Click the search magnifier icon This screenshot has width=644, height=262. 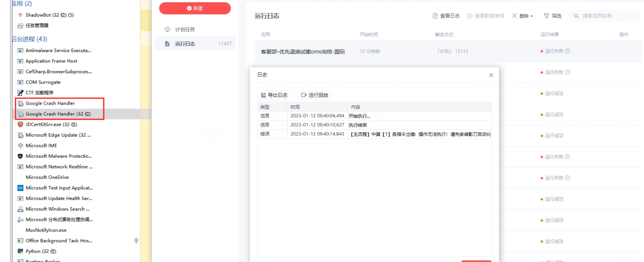pos(576,16)
